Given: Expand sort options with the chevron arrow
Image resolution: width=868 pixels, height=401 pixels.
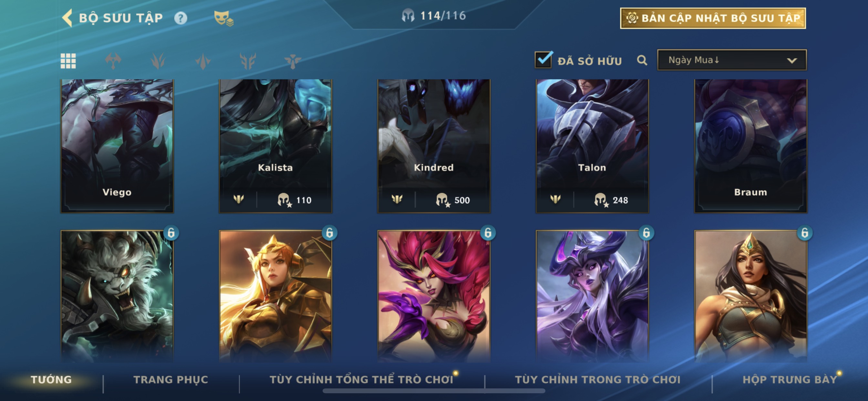Looking at the screenshot, I should 791,61.
